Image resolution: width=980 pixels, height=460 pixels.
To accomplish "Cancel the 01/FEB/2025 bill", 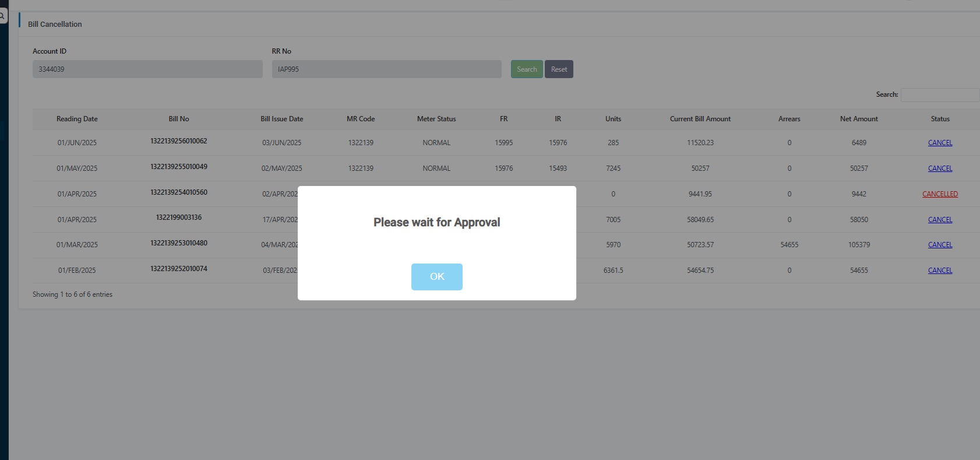I will click(940, 271).
